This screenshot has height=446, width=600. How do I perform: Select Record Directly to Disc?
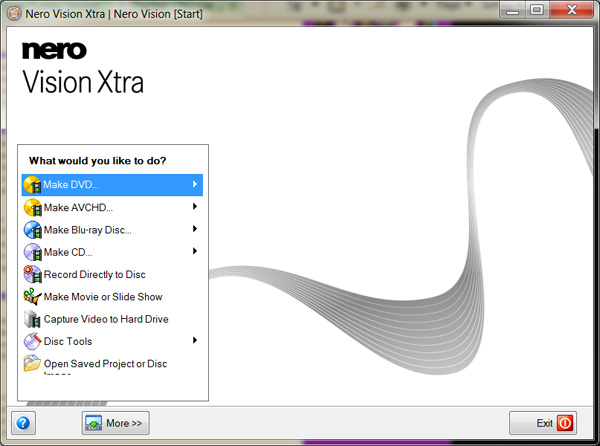coord(112,274)
